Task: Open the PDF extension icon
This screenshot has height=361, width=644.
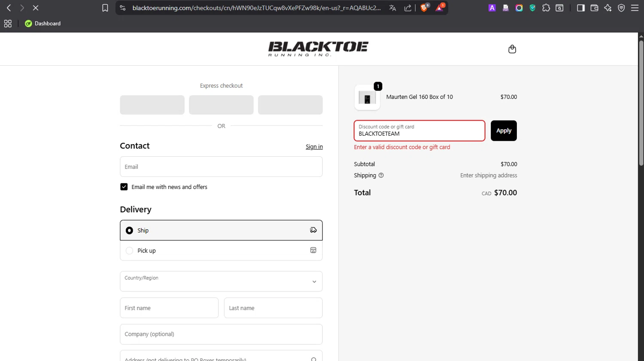Action: [506, 8]
